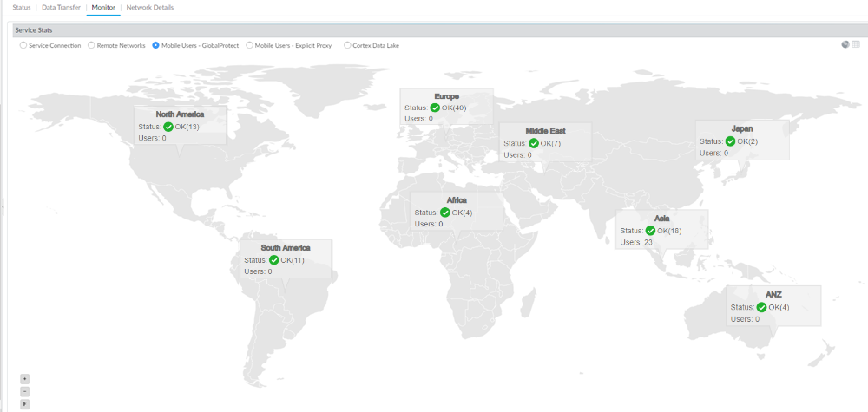Select the Remote Networks radio button
The height and width of the screenshot is (412, 868).
91,45
